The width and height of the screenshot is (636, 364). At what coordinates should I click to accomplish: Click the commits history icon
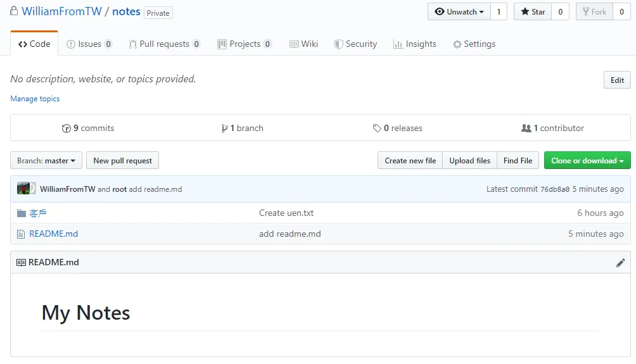(66, 129)
